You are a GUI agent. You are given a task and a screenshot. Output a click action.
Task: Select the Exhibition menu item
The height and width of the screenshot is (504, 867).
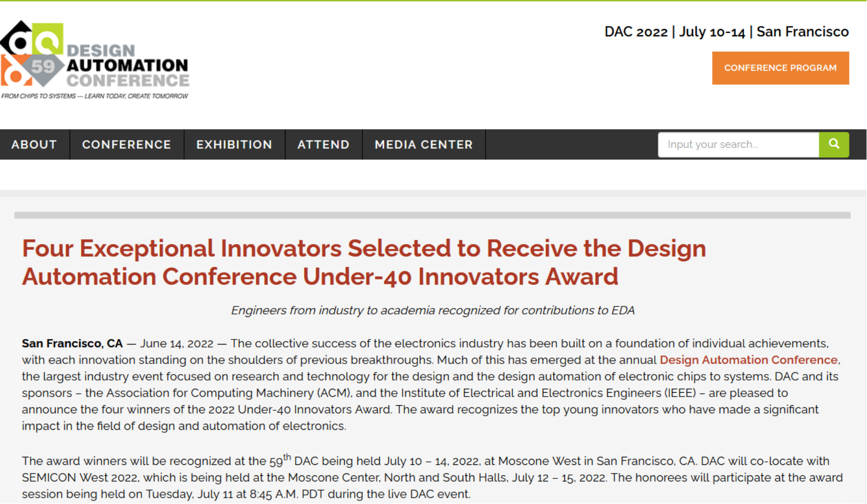[234, 144]
